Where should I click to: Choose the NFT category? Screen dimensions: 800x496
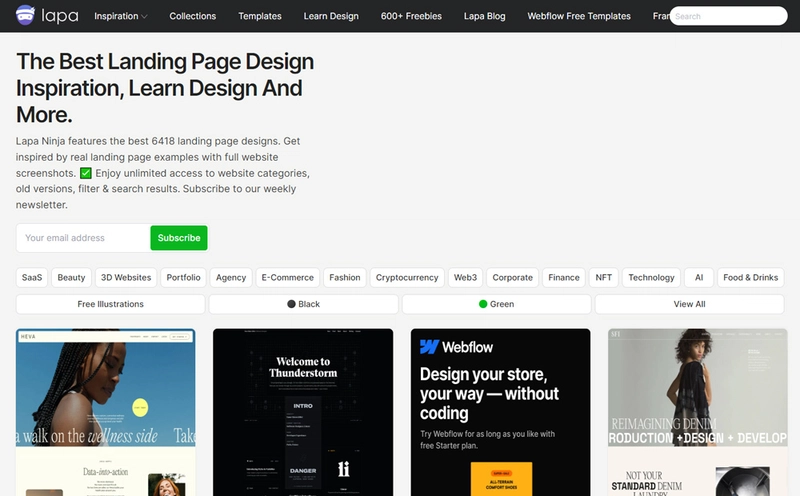pos(604,278)
